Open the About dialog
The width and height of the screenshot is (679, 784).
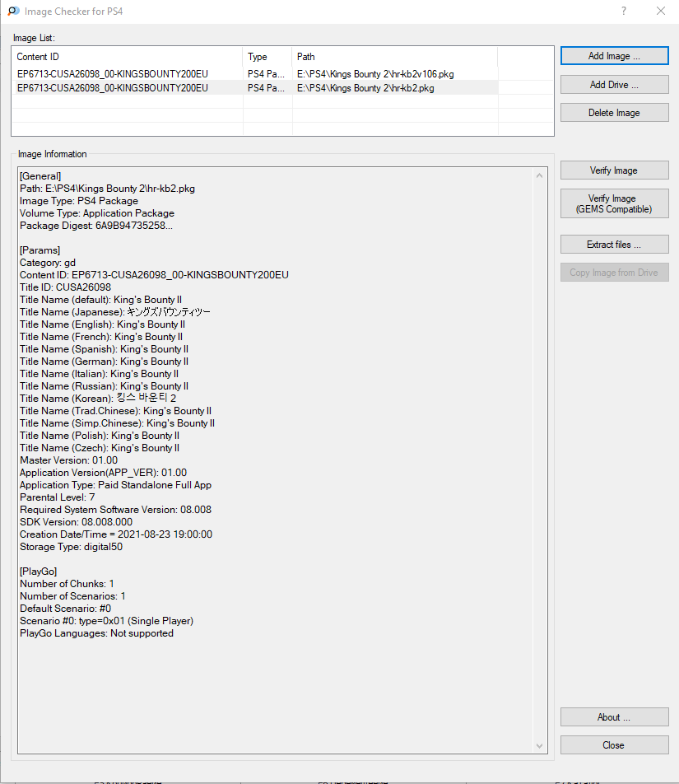(614, 717)
